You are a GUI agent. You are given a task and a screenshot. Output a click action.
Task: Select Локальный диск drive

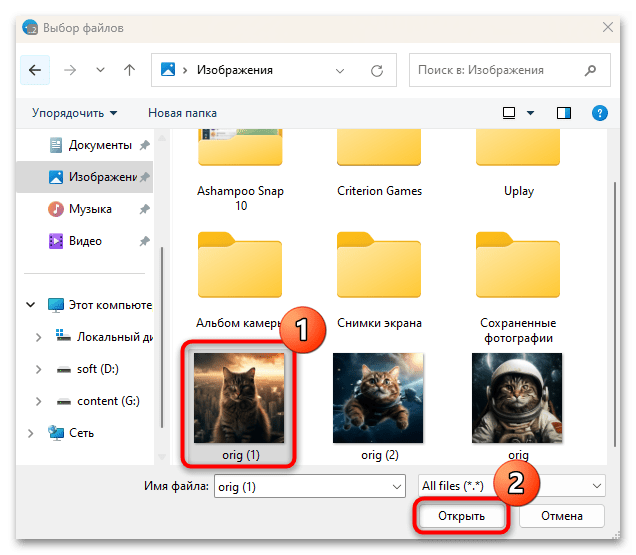104,337
